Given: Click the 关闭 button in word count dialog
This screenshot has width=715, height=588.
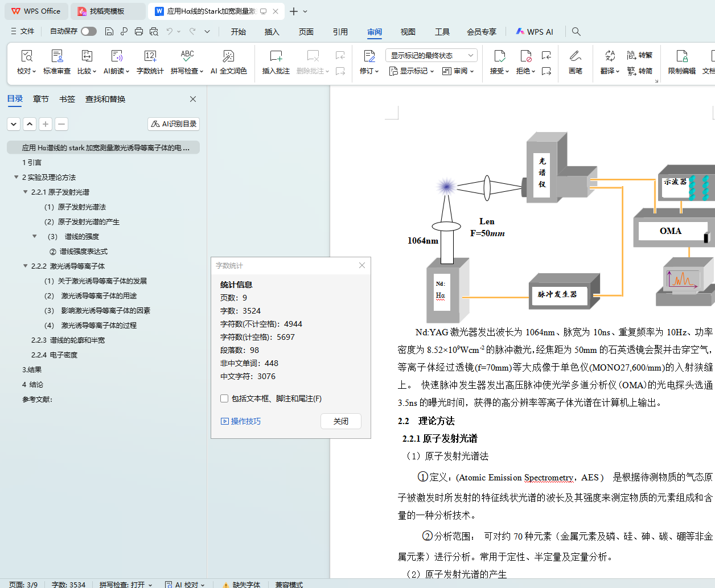Looking at the screenshot, I should 340,421.
